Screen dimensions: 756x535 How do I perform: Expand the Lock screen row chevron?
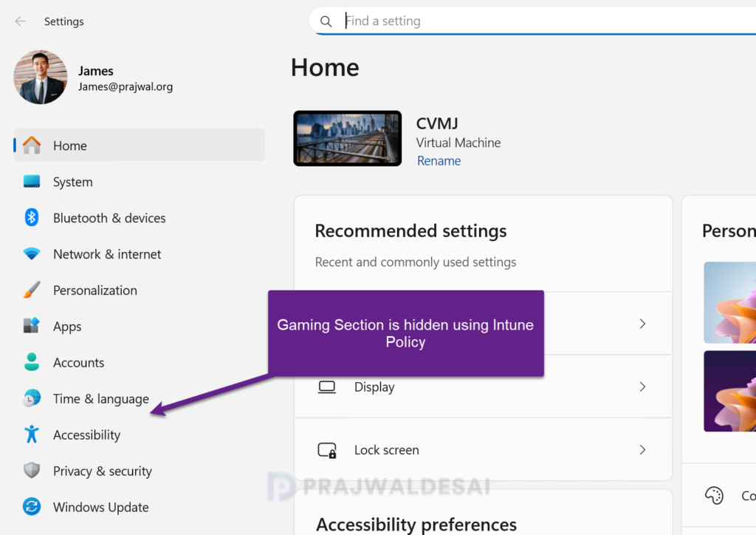pyautogui.click(x=642, y=449)
